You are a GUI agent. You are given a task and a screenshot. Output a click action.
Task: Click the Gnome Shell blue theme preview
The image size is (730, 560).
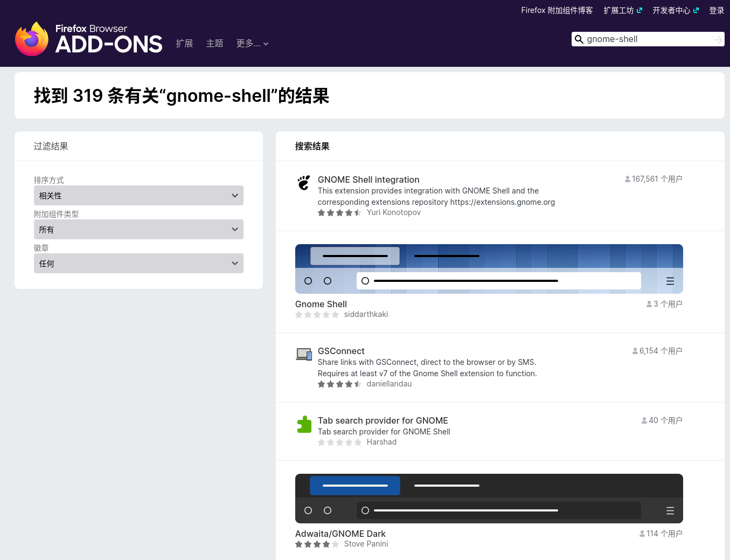pos(489,269)
